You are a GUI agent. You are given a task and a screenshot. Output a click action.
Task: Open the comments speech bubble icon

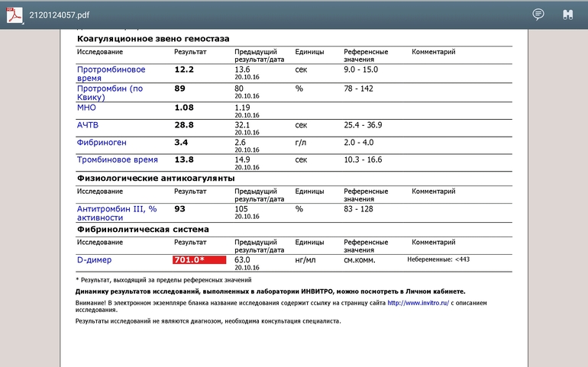[538, 14]
